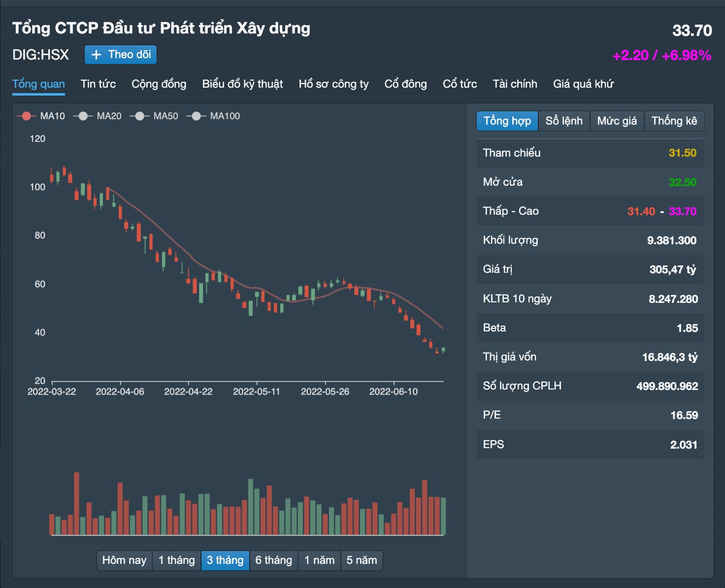View Giá quá khứ tab

pos(583,84)
